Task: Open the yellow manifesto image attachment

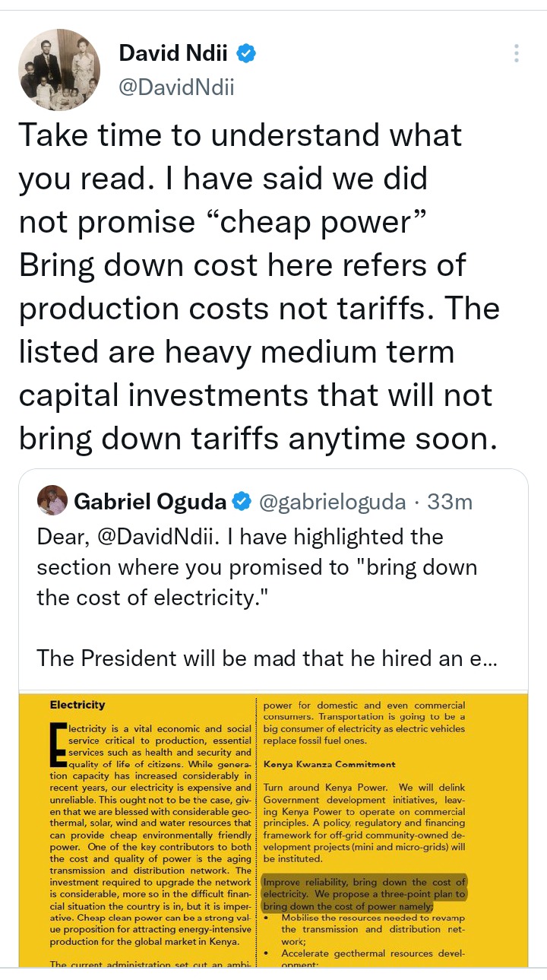Action: [x=273, y=829]
